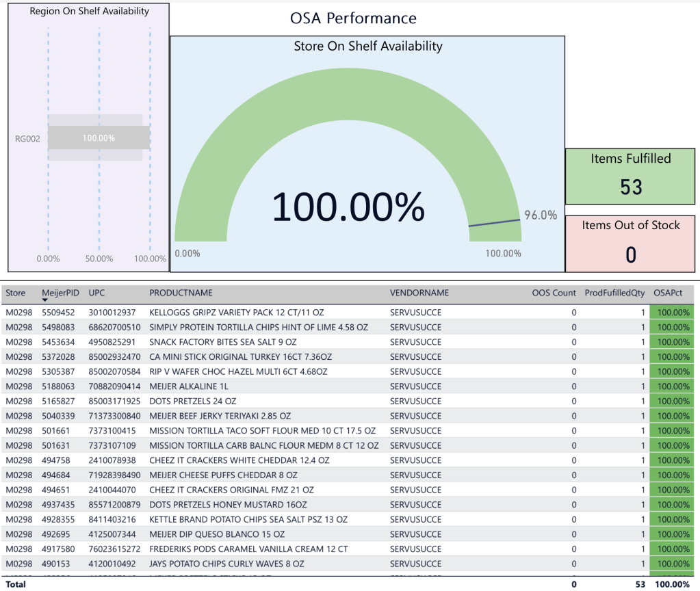
Task: Sort table by Store column header
Action: [16, 293]
